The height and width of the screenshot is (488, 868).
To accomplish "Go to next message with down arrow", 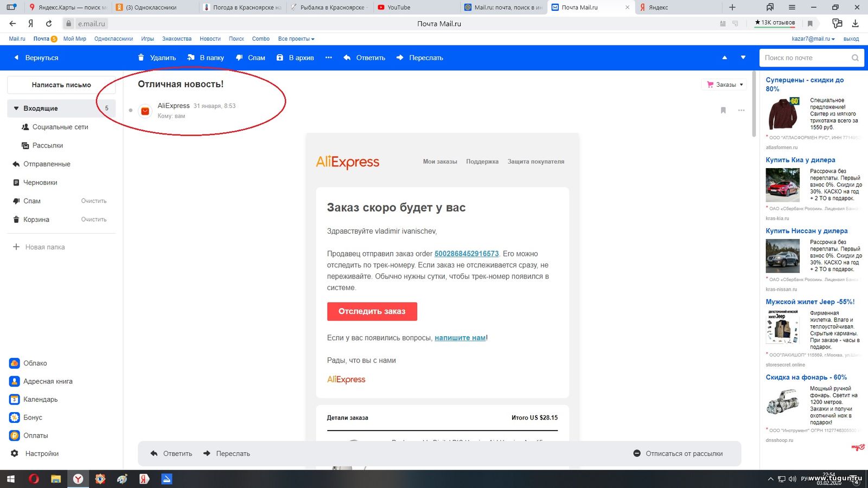I will click(x=743, y=57).
